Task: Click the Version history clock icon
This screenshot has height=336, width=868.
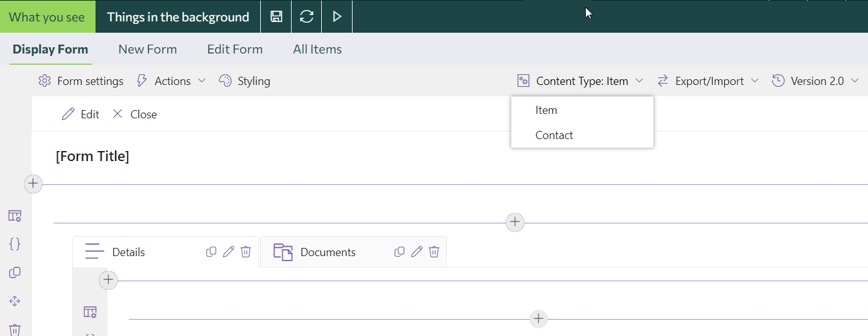Action: click(778, 81)
